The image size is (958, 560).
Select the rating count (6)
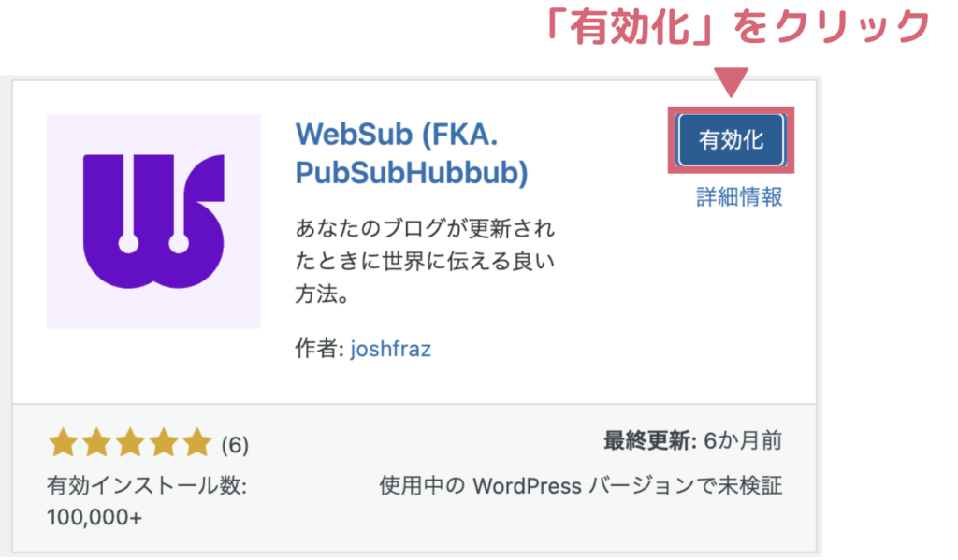pos(235,445)
